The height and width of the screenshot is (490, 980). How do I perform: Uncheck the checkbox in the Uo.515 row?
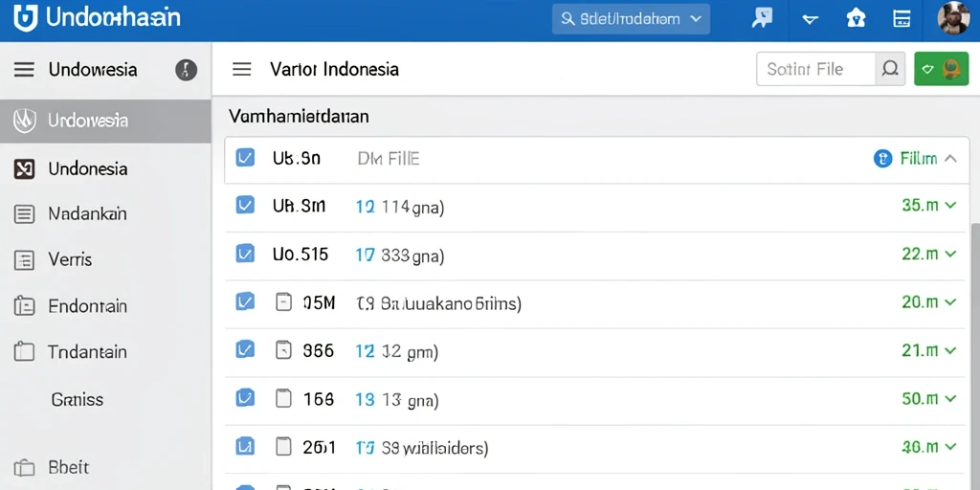click(x=245, y=253)
